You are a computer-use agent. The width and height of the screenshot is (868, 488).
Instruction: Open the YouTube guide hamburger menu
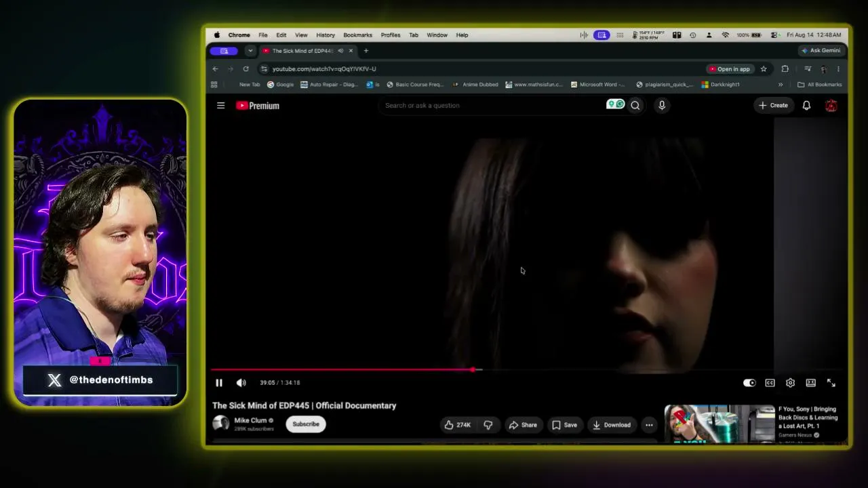(220, 106)
